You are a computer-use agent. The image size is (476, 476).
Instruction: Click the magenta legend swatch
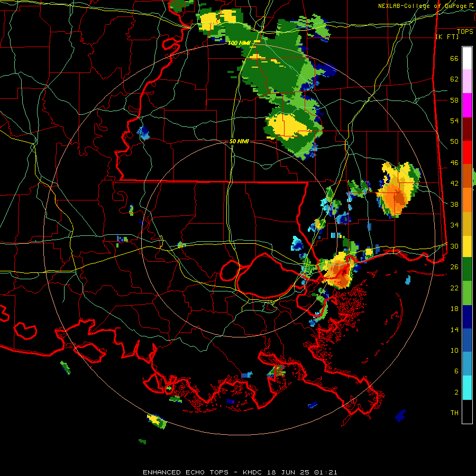click(x=467, y=105)
